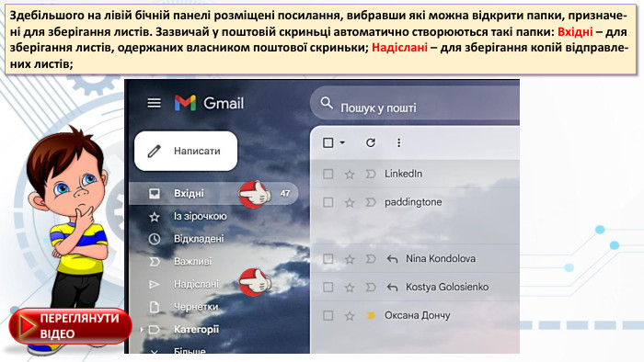Star the paddingtone email
The width and height of the screenshot is (644, 362).
click(x=350, y=202)
